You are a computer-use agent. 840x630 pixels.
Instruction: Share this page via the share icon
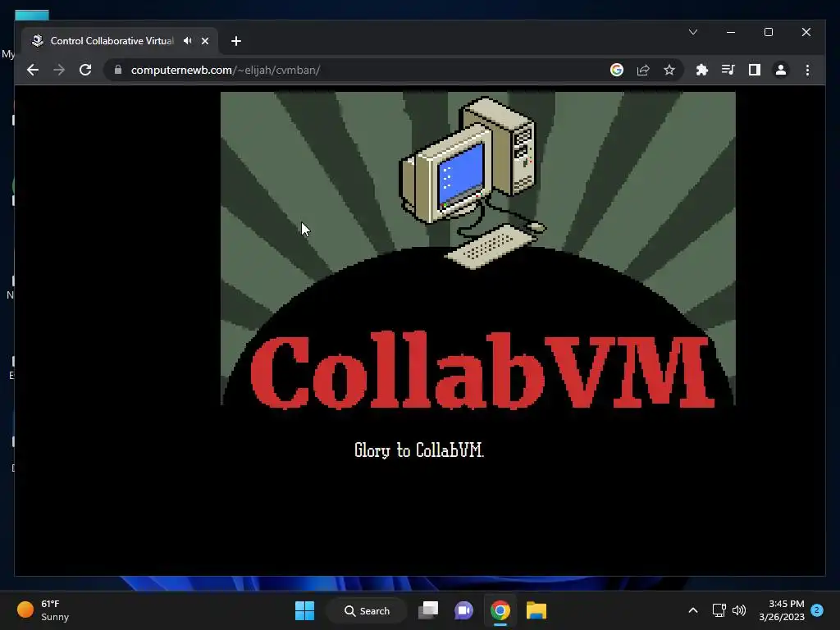coord(643,70)
